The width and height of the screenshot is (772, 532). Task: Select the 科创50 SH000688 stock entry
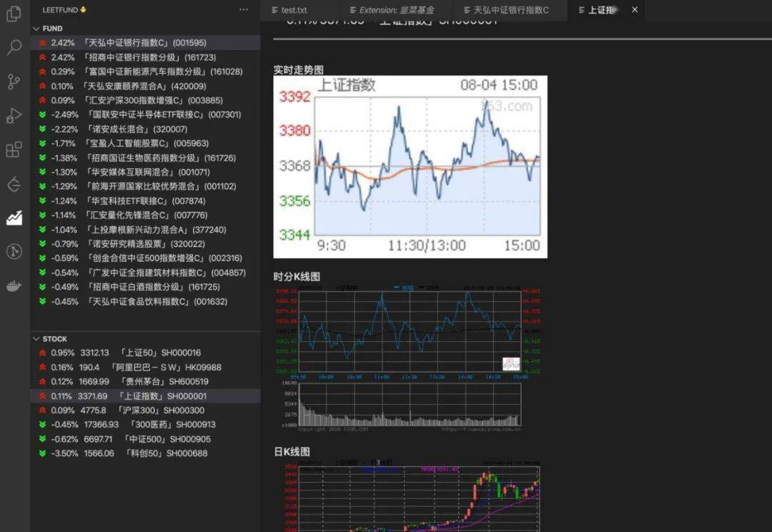click(x=129, y=453)
